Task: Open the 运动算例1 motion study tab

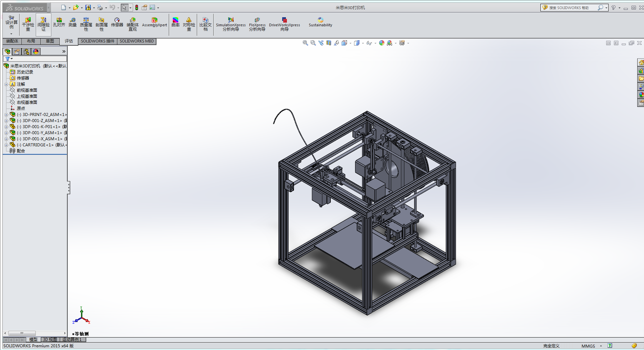Action: [72, 340]
